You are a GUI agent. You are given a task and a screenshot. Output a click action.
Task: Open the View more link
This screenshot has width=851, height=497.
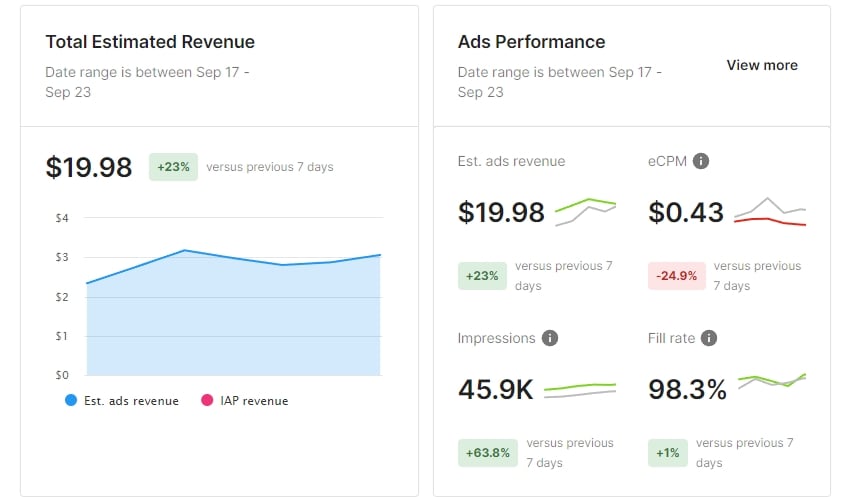pyautogui.click(x=762, y=65)
